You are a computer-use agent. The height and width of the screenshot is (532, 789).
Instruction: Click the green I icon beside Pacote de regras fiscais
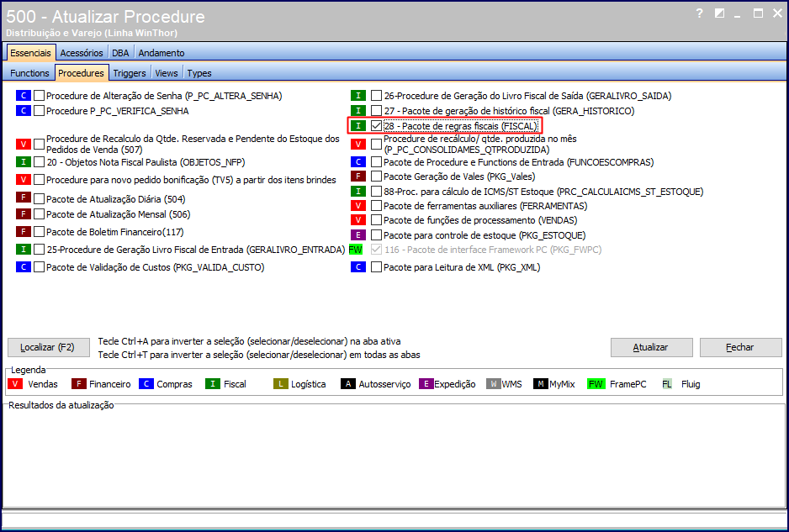(x=358, y=126)
